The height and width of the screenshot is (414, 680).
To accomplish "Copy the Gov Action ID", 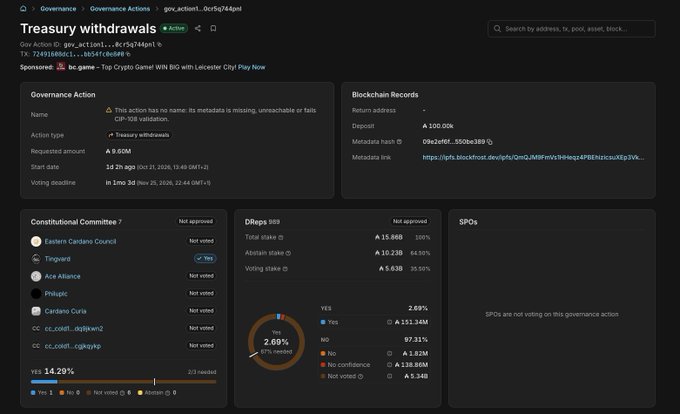I will click(x=160, y=44).
